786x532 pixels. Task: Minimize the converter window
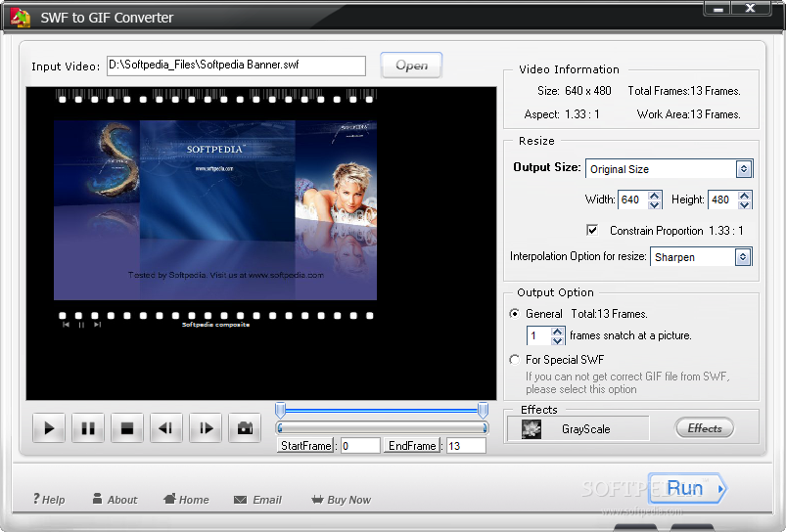pos(717,9)
